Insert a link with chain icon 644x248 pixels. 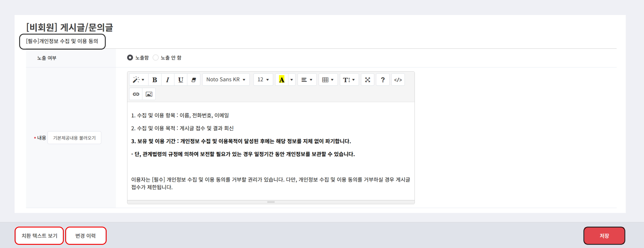[x=136, y=94]
